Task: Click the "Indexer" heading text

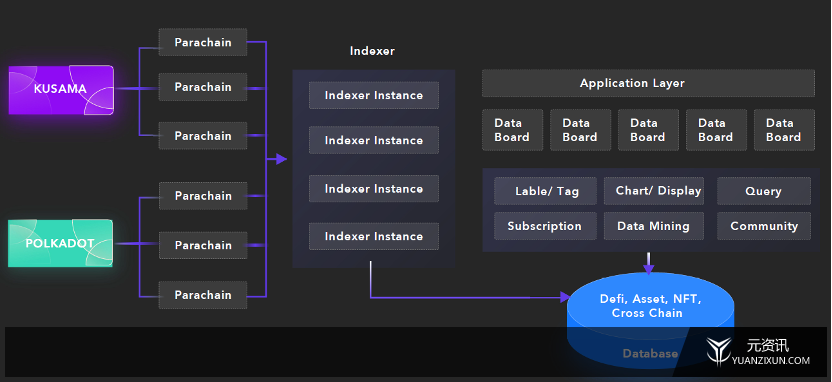Action: [372, 51]
